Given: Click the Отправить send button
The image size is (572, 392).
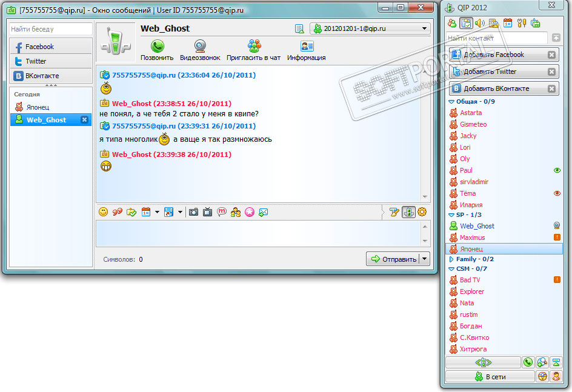Looking at the screenshot, I should [x=393, y=259].
